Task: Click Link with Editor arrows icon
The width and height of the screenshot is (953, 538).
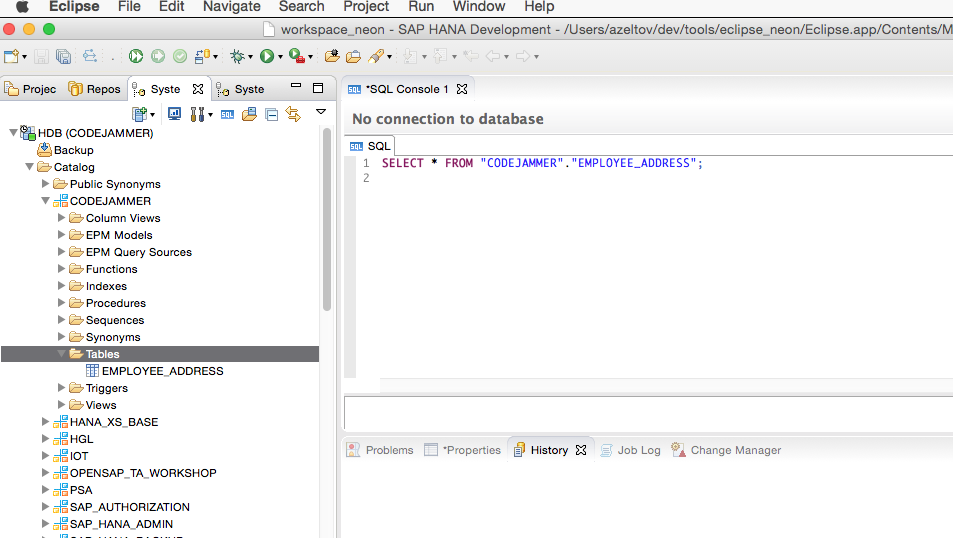Action: [x=292, y=114]
